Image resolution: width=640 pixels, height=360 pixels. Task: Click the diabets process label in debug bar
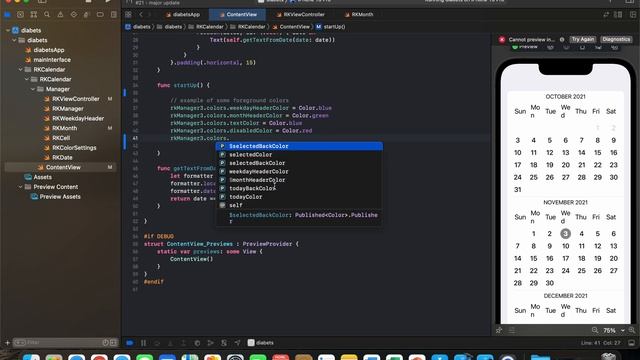point(261,343)
